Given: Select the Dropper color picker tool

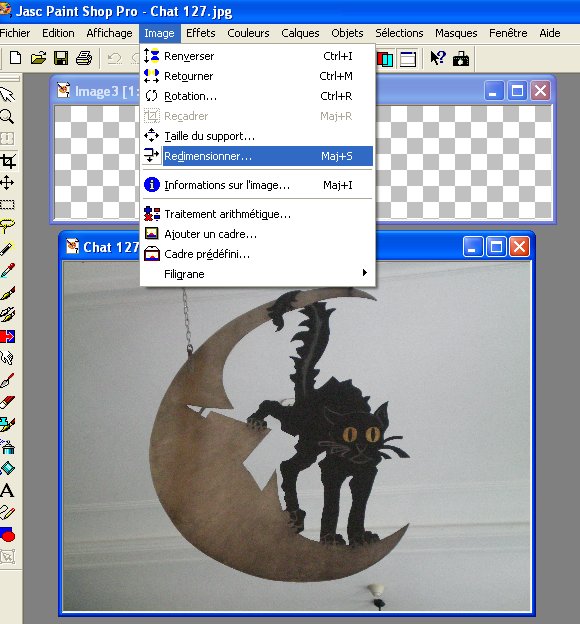Looking at the screenshot, I should pyautogui.click(x=7, y=271).
